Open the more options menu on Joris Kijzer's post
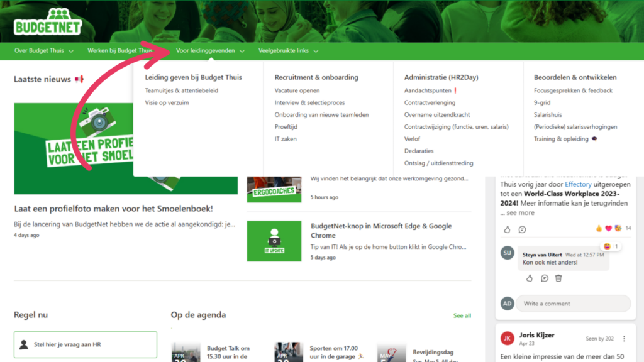Image resolution: width=644 pixels, height=362 pixels. coord(625,339)
